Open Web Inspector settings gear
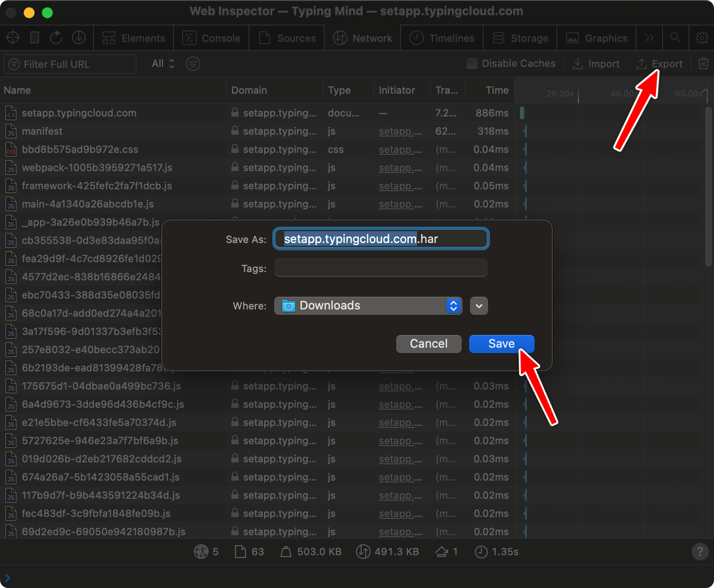 [x=702, y=38]
